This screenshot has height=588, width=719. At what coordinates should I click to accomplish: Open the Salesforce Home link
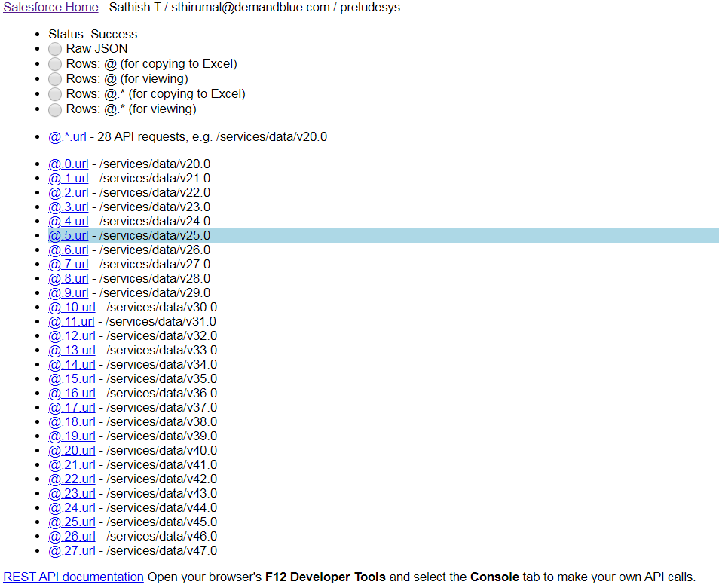tap(50, 8)
